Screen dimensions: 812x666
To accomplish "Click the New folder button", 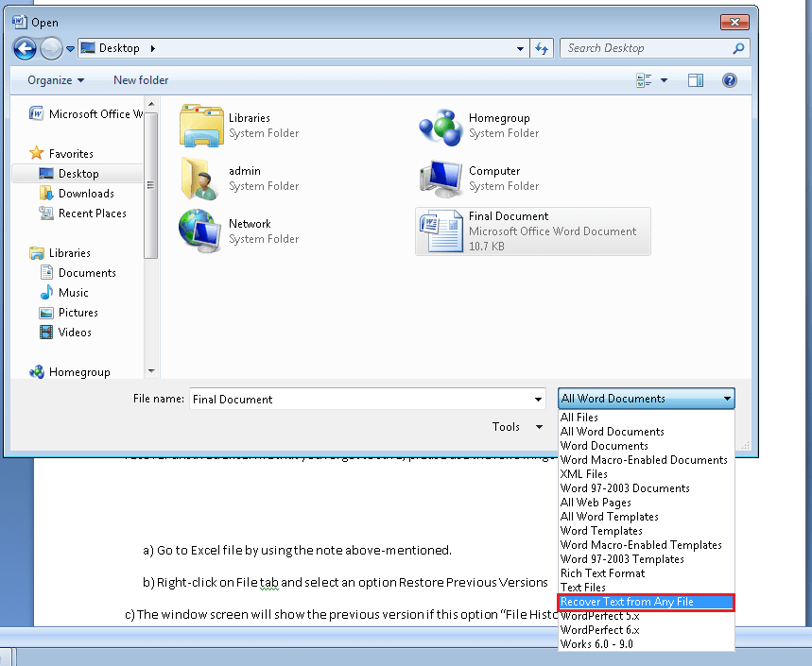I will click(140, 79).
